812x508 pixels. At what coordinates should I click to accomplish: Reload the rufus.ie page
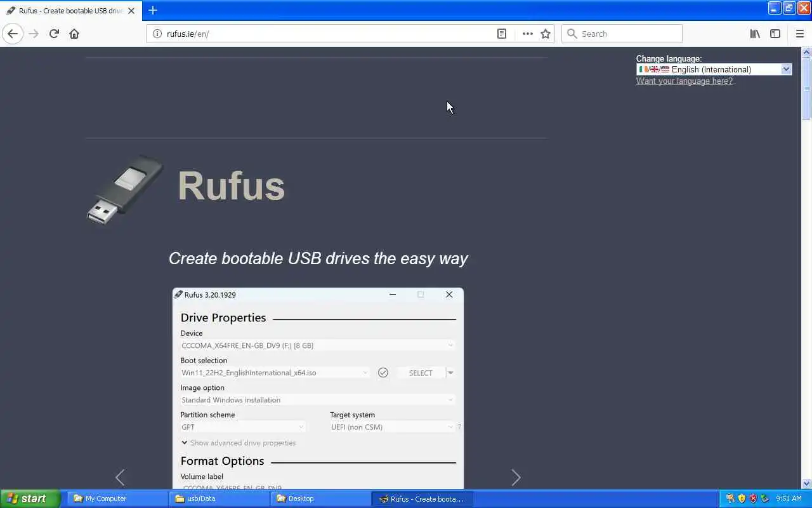[x=54, y=34]
